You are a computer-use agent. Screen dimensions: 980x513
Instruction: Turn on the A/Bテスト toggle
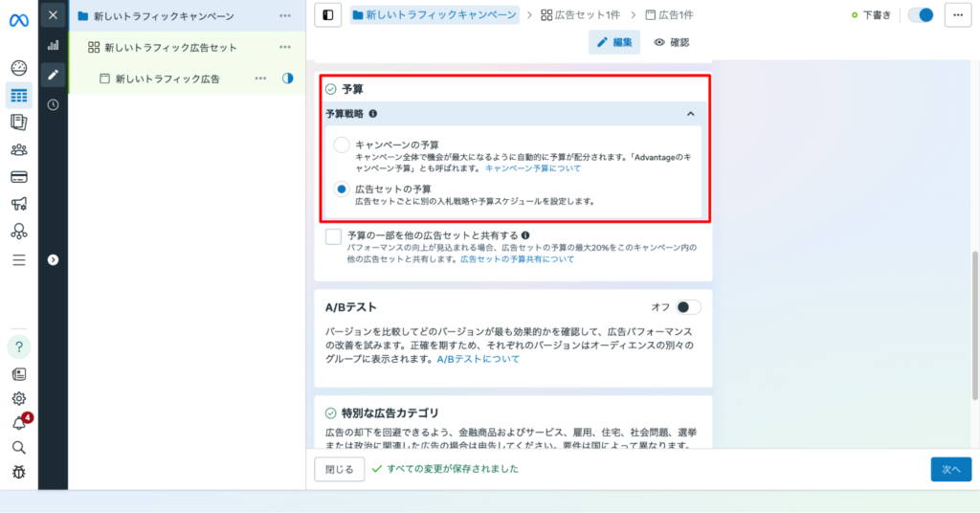(x=688, y=307)
